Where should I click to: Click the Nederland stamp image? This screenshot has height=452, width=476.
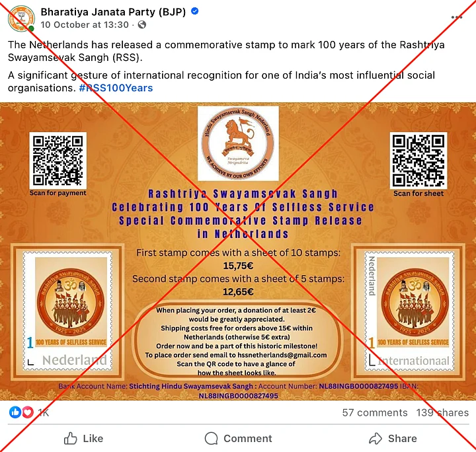pos(67,311)
